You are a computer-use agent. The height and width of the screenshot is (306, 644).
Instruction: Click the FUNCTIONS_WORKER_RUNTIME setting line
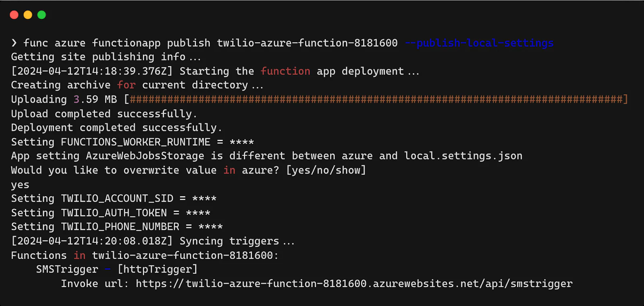(132, 142)
